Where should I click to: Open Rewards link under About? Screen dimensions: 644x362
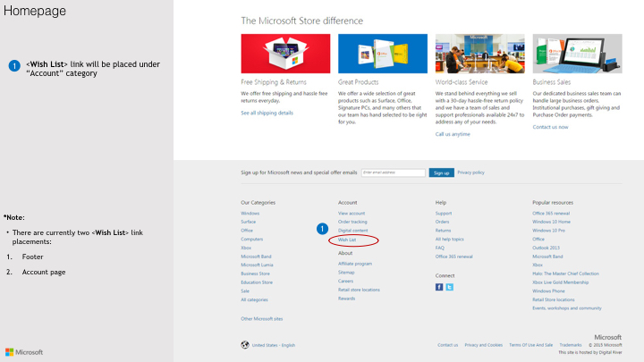click(x=347, y=299)
